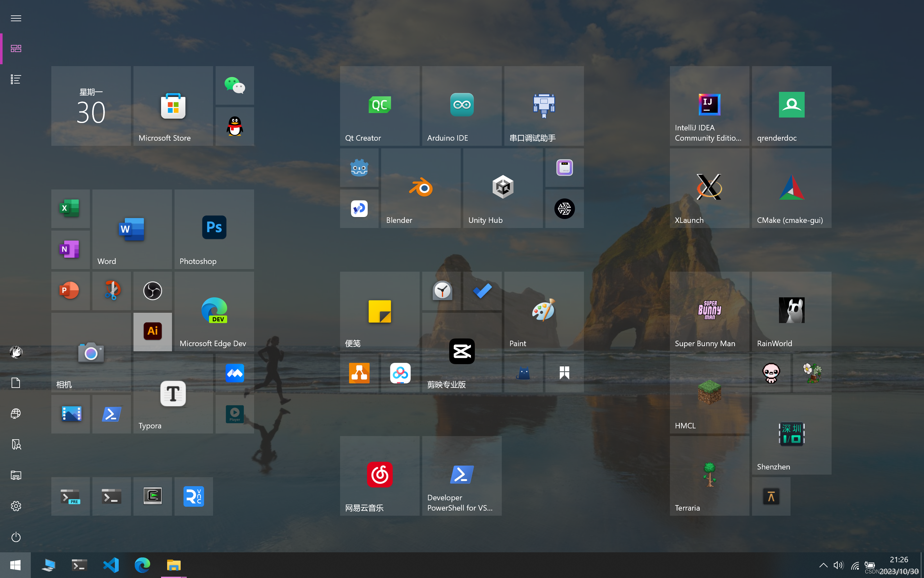Switch to pinned tiles view

click(16, 48)
